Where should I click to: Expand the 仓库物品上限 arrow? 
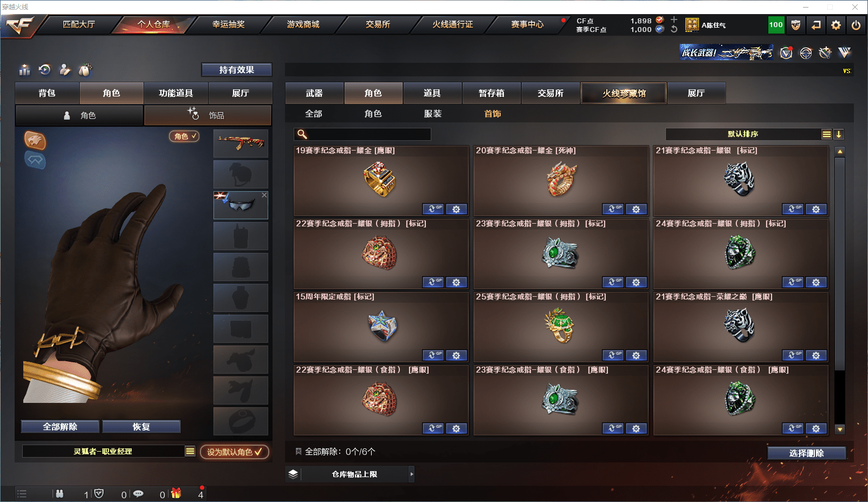tap(412, 474)
